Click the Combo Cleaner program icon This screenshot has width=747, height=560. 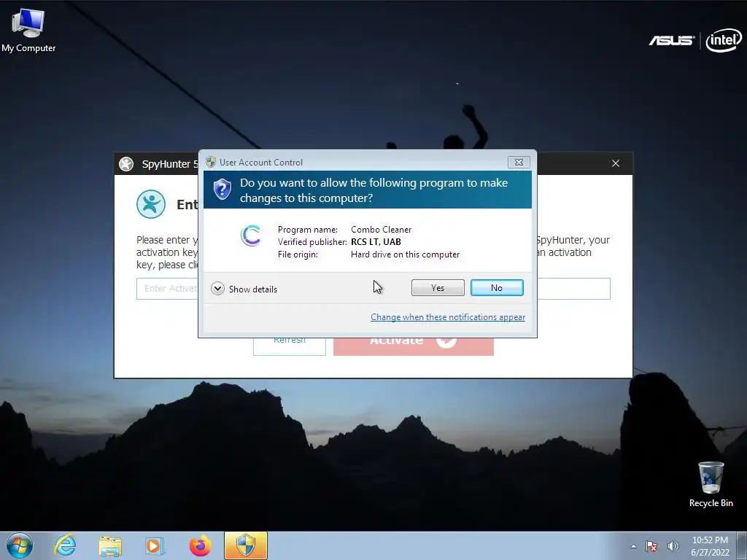[251, 236]
